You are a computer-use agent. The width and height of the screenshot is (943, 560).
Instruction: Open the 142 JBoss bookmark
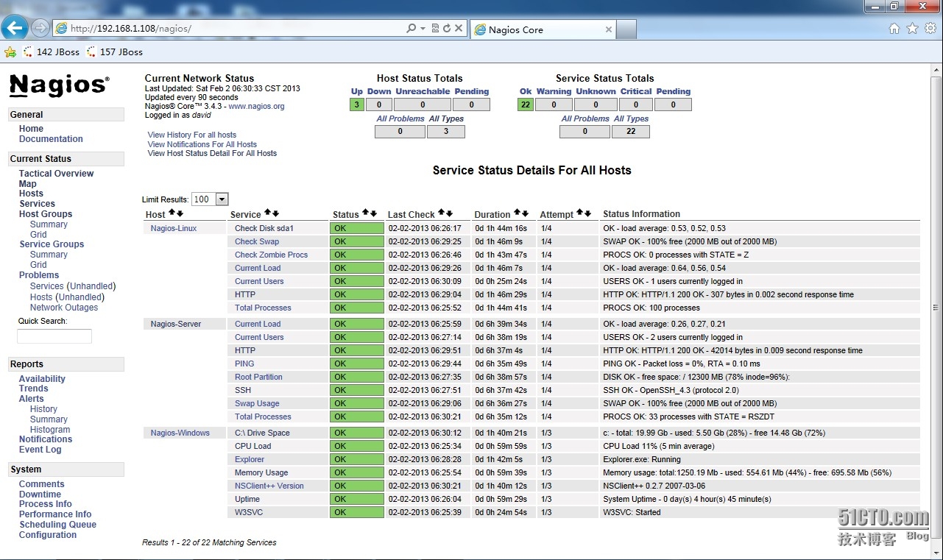pos(52,52)
